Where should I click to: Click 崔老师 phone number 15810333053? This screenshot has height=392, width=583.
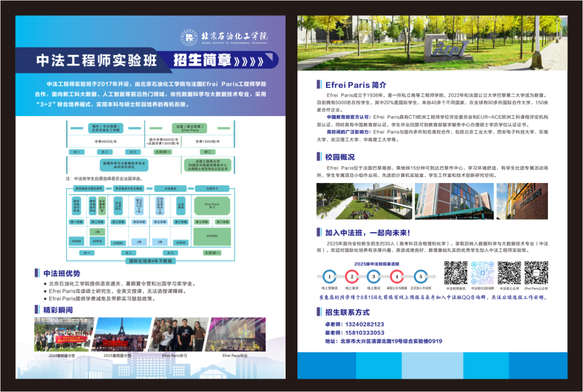[364, 333]
